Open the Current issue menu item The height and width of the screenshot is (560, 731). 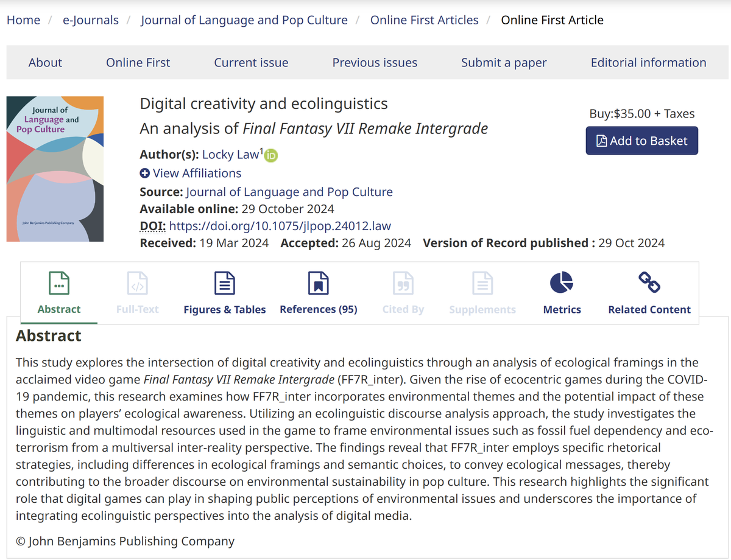[251, 63]
